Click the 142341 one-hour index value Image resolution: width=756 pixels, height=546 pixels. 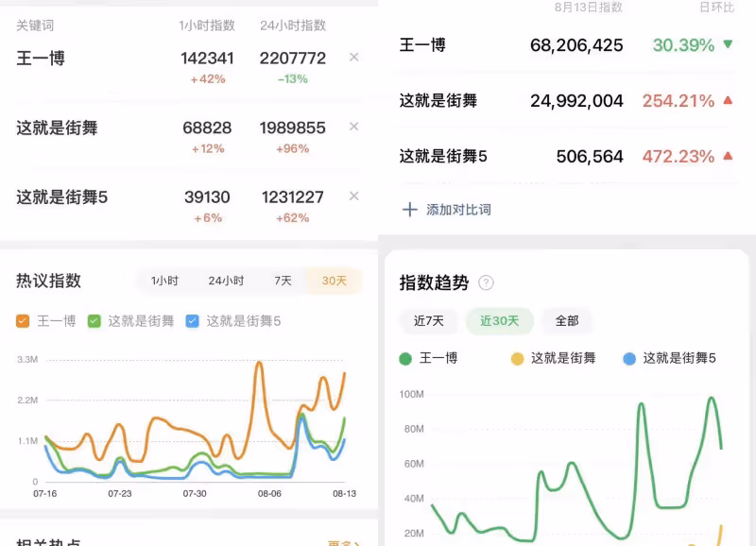207,59
